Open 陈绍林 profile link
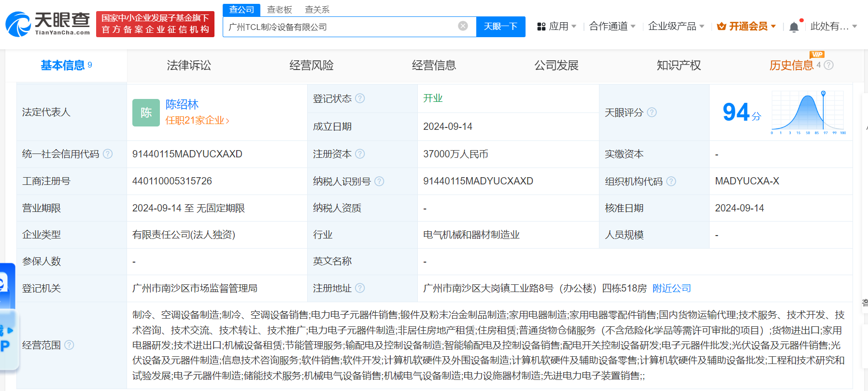The height and width of the screenshot is (391, 868). point(182,104)
